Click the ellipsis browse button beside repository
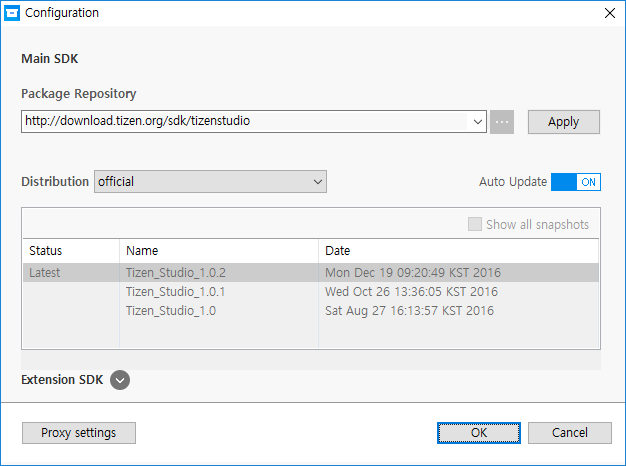This screenshot has width=626, height=466. pyautogui.click(x=502, y=122)
